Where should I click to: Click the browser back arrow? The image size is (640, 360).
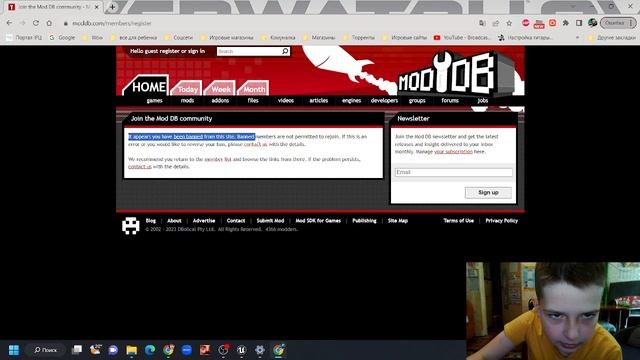pos(9,23)
